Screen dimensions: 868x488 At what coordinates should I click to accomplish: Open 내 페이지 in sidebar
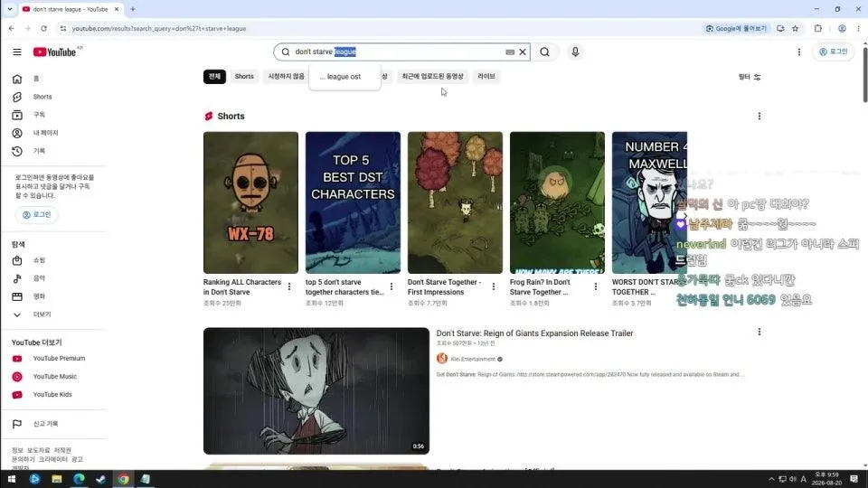point(52,133)
